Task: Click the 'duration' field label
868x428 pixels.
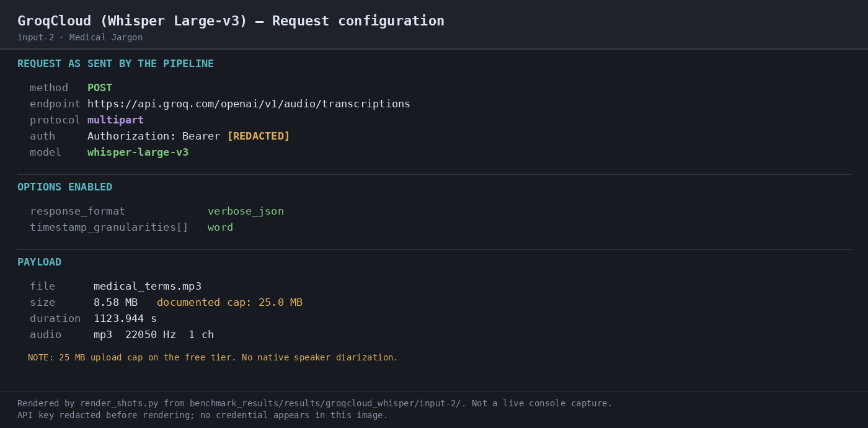Action: [55, 319]
